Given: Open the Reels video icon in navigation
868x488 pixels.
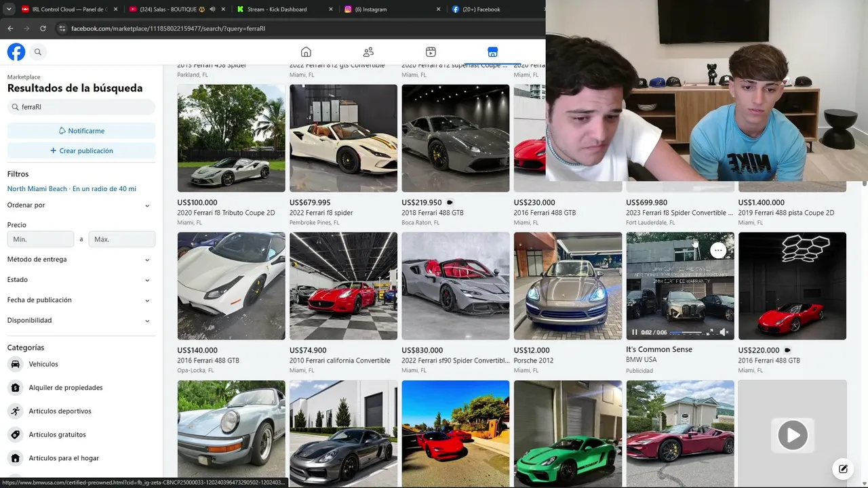Looking at the screenshot, I should coord(431,52).
